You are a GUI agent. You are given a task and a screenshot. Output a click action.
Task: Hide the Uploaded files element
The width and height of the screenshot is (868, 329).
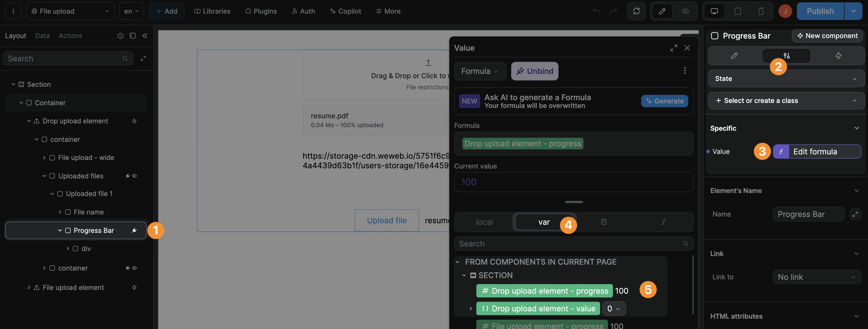point(134,176)
